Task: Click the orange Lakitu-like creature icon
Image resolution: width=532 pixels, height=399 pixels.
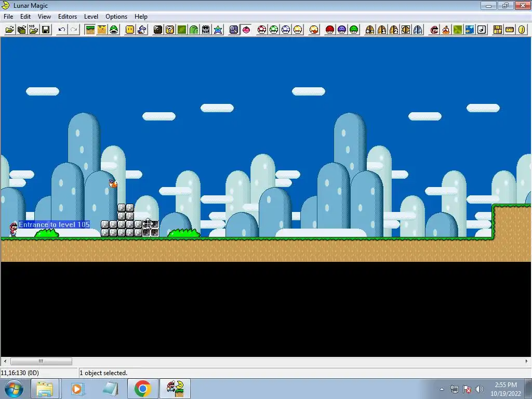Action: click(446, 30)
